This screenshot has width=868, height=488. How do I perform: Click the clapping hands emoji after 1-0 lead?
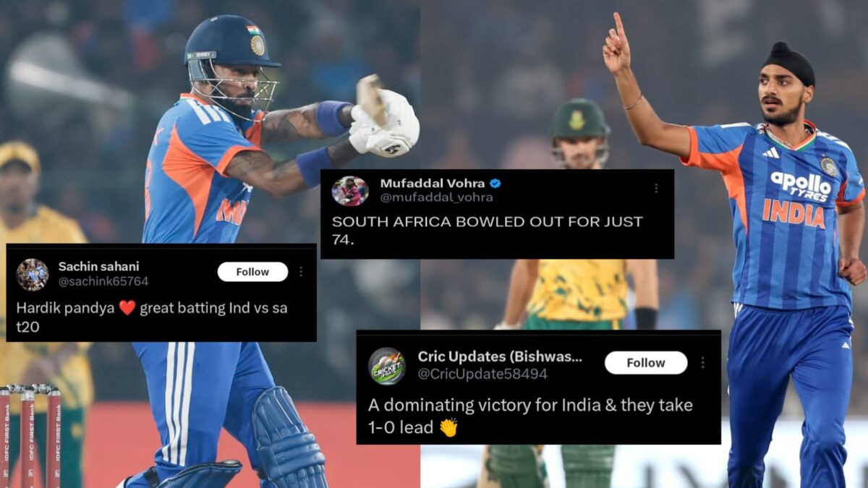click(448, 428)
